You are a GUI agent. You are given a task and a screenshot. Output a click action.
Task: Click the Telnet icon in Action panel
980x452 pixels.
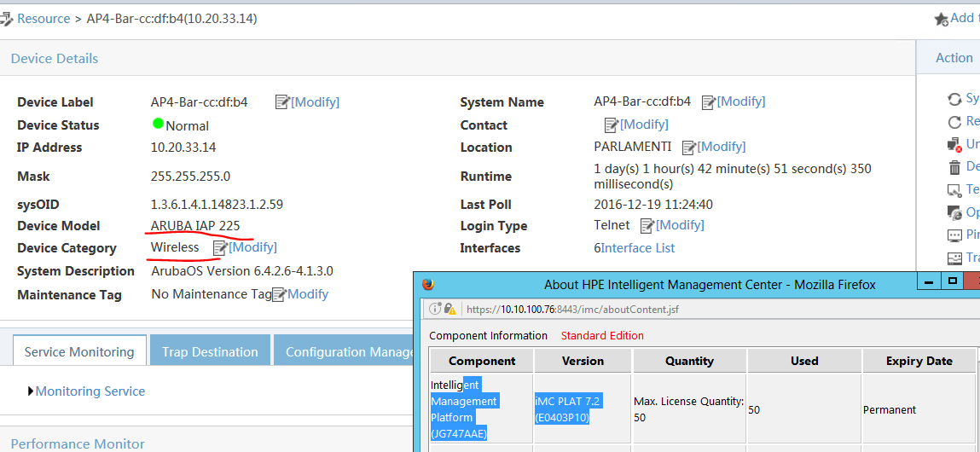pos(954,190)
